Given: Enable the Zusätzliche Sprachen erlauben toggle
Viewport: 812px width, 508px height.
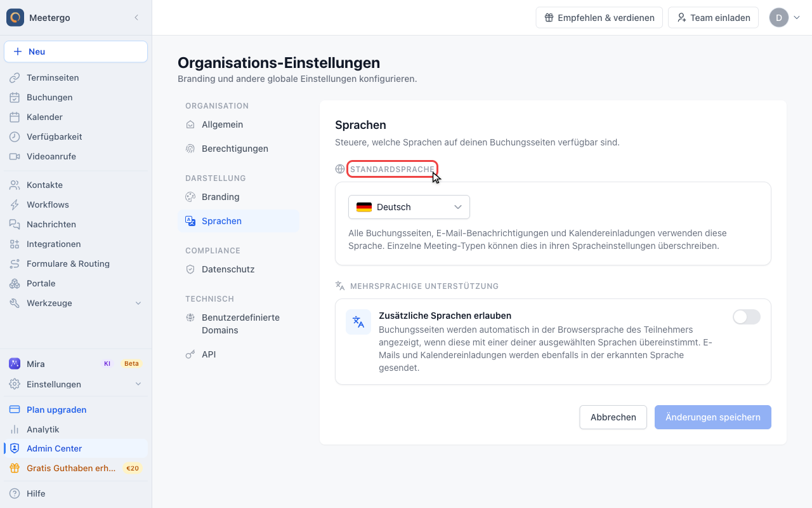Looking at the screenshot, I should 747,317.
